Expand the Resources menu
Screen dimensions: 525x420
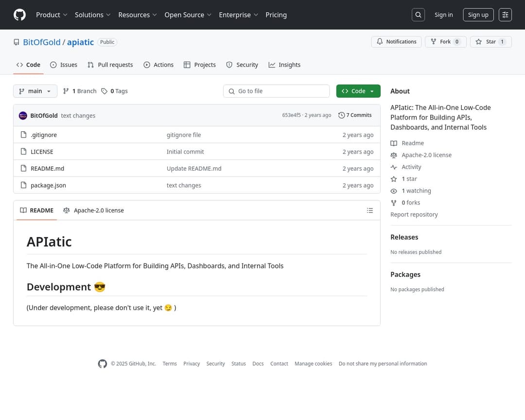pyautogui.click(x=137, y=15)
